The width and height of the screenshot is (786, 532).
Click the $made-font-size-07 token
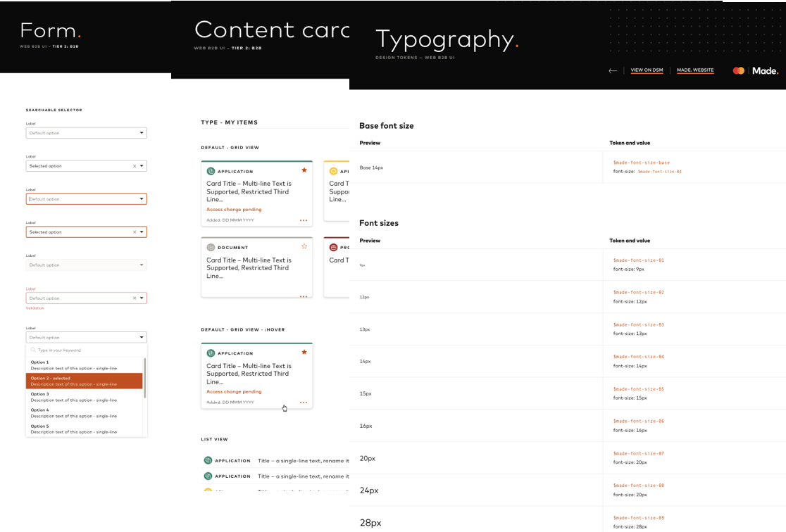pos(639,453)
